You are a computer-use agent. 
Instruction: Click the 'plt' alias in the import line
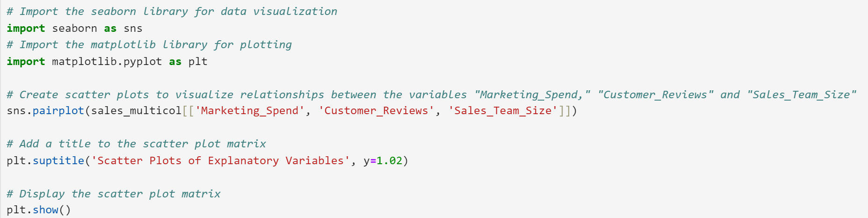197,62
